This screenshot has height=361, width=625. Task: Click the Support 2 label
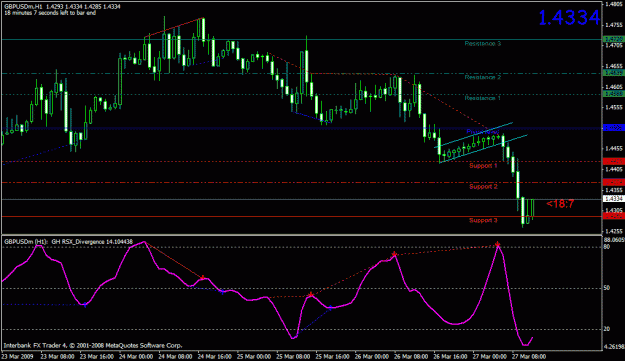click(483, 186)
